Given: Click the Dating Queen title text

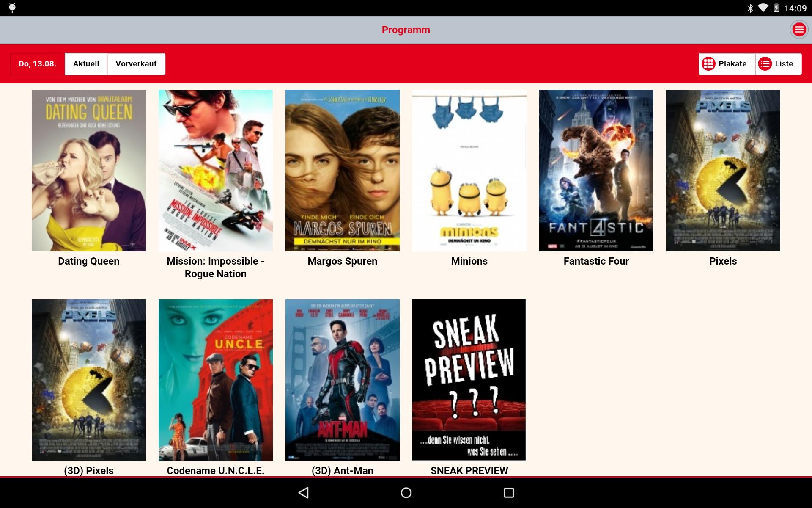Looking at the screenshot, I should (x=89, y=261).
